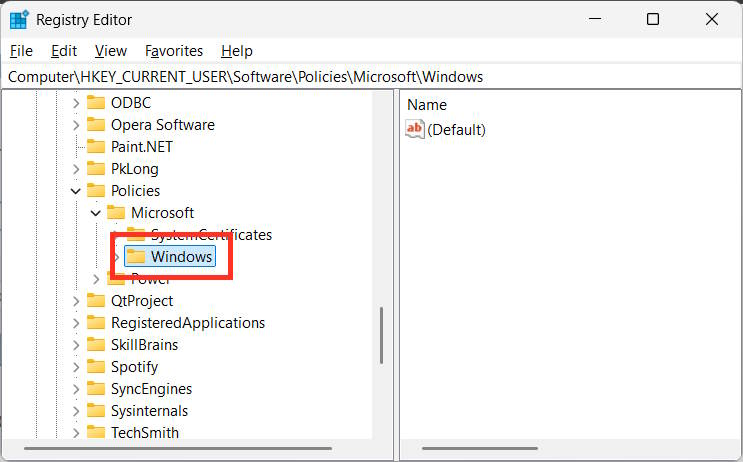Close the Registry Editor window

712,19
